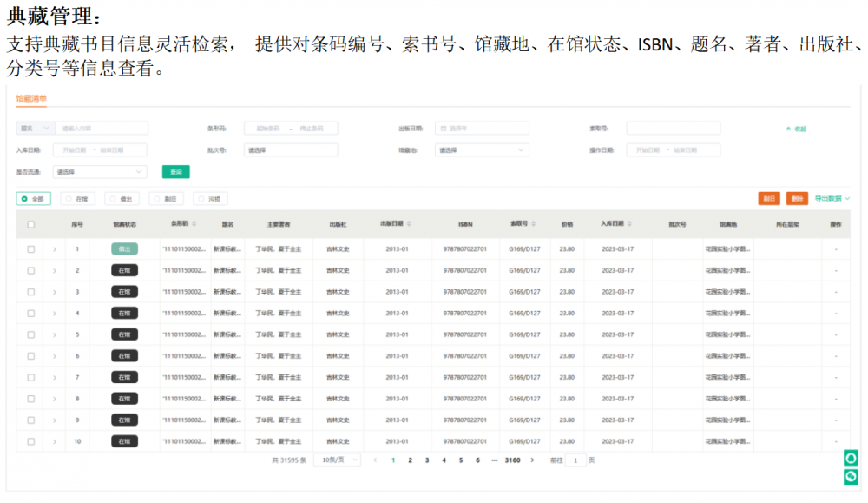Open the 10条/页 page size dropdown
This screenshot has width=868, height=503.
[x=337, y=460]
